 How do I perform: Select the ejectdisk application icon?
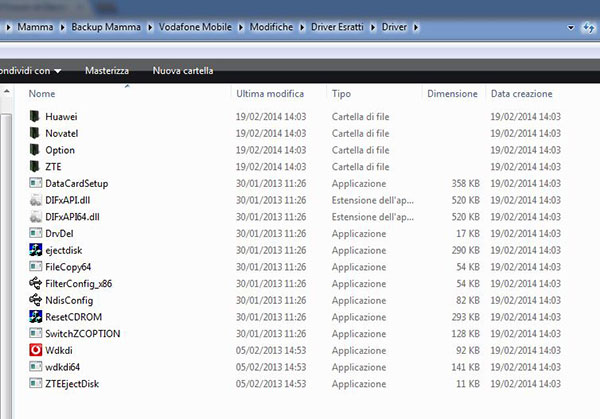click(x=35, y=250)
